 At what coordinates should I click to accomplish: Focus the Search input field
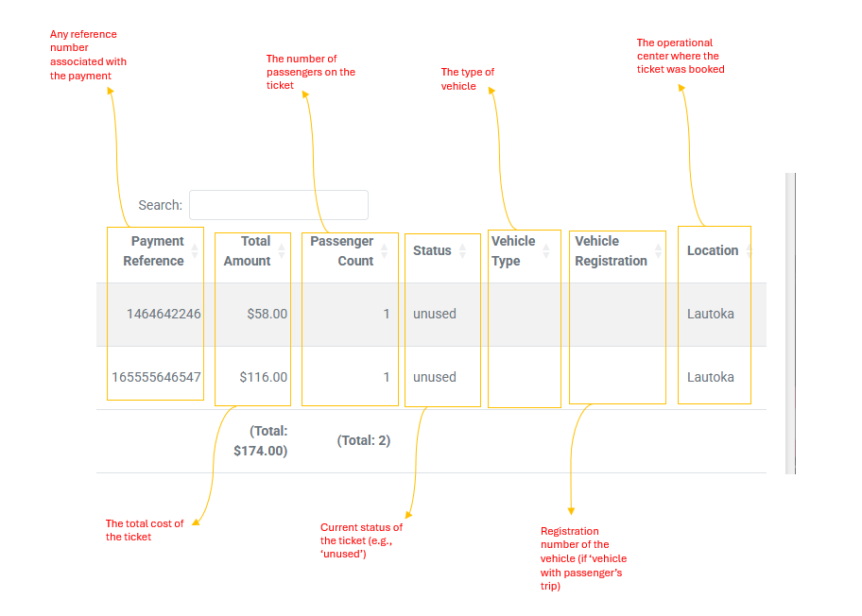[279, 205]
